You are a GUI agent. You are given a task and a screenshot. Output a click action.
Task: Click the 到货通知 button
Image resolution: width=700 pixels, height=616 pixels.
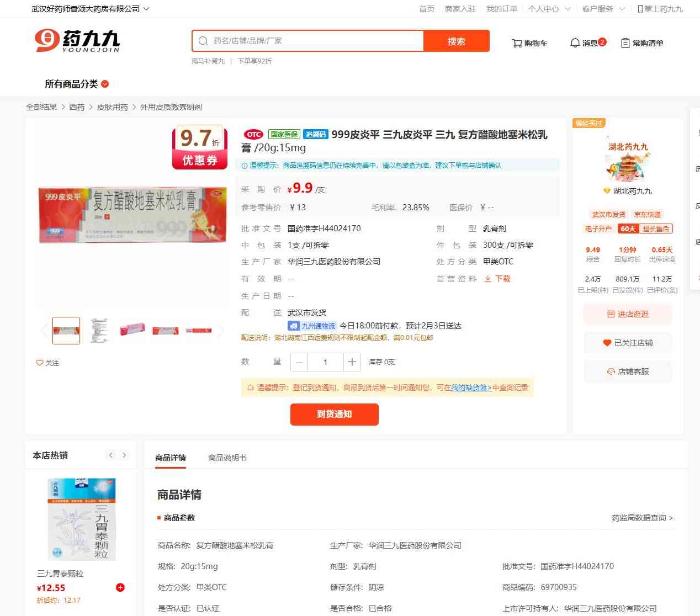click(x=335, y=415)
